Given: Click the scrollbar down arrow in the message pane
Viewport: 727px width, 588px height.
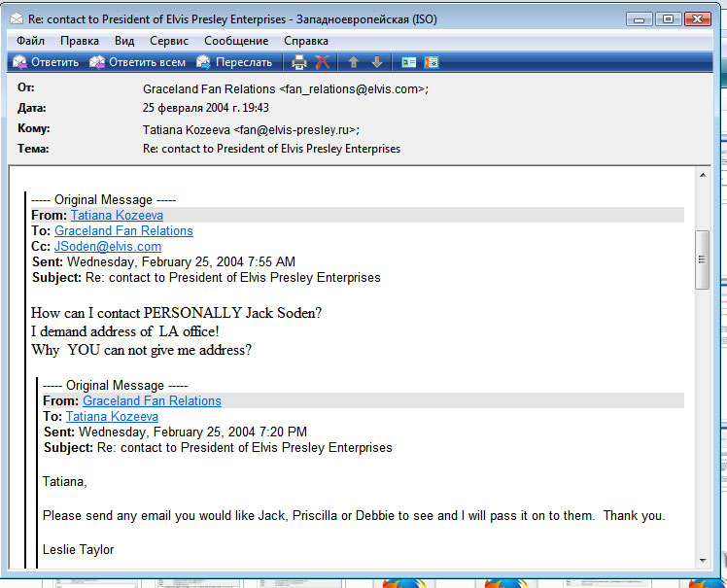Looking at the screenshot, I should [703, 561].
